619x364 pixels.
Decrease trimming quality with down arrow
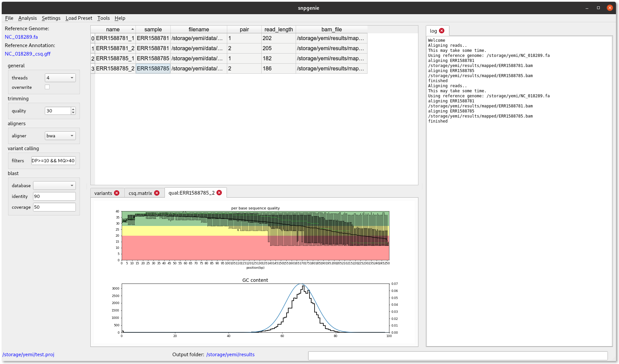click(x=73, y=112)
